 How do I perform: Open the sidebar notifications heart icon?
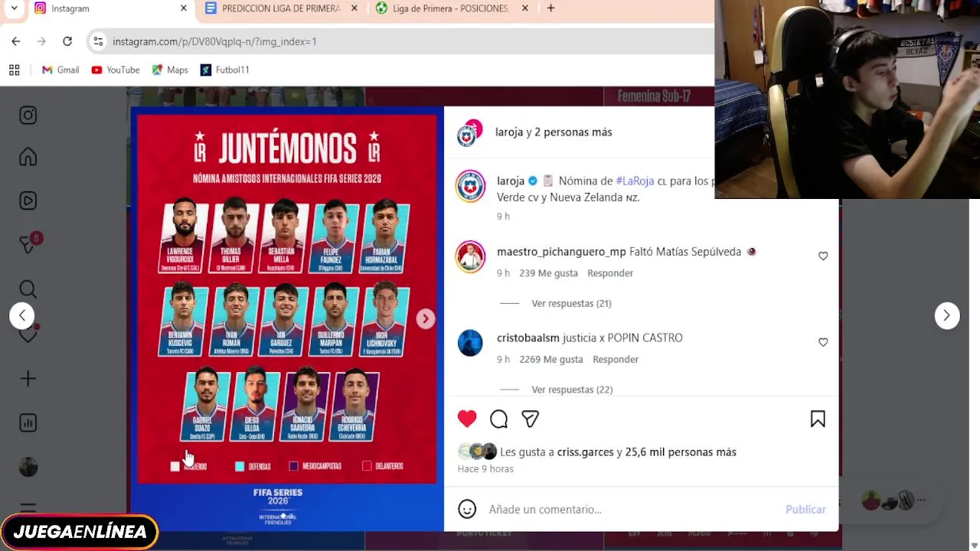(x=28, y=334)
